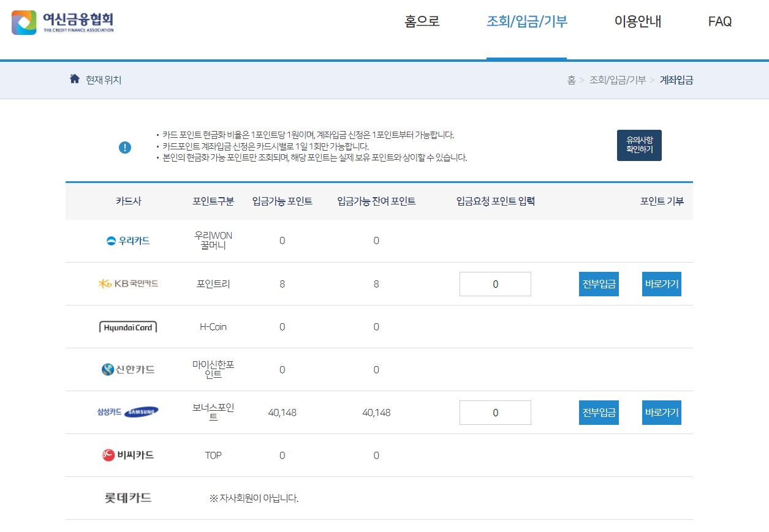Image resolution: width=769 pixels, height=532 pixels.
Task: Click 바로가기 next to 삼성카드
Action: (661, 412)
